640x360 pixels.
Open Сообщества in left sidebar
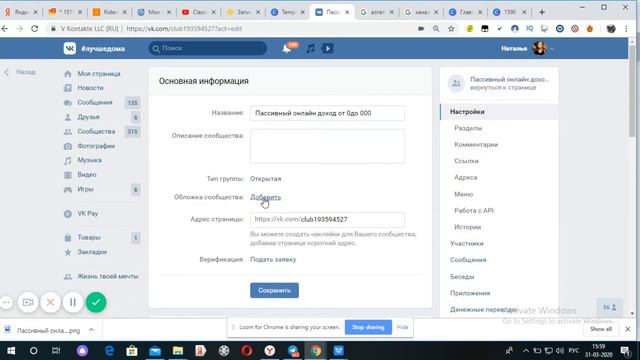point(96,131)
